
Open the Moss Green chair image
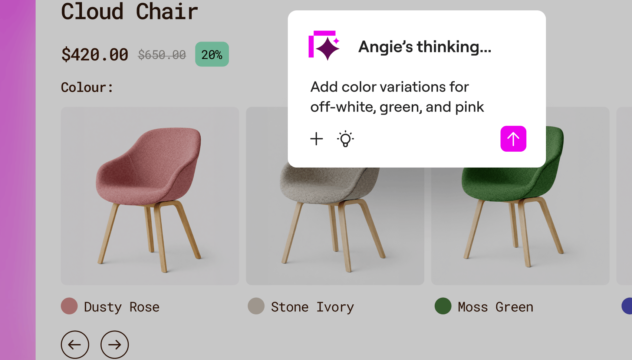(x=520, y=226)
